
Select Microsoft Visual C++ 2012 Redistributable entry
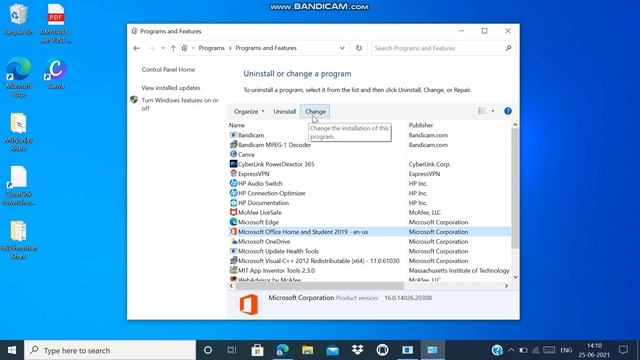coord(314,261)
